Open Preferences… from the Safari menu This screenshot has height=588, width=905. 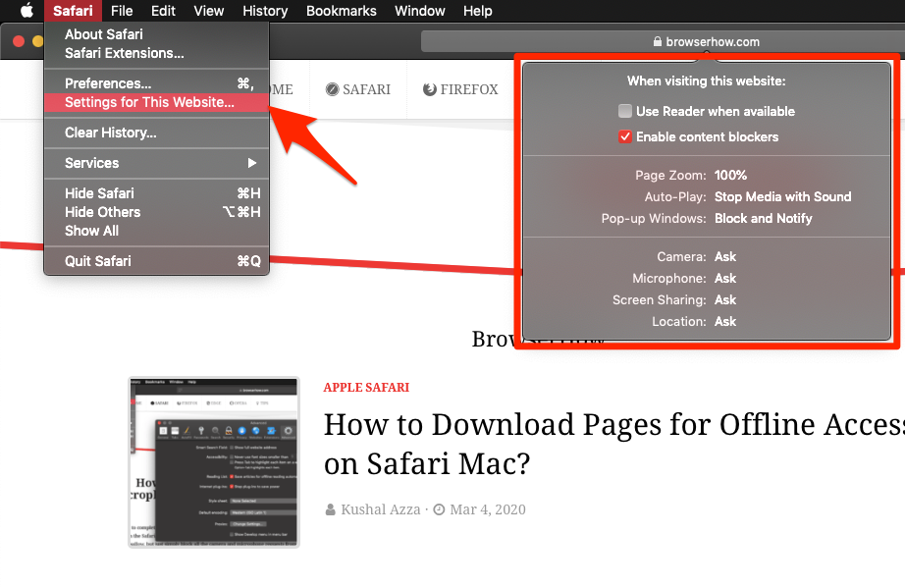[156, 83]
